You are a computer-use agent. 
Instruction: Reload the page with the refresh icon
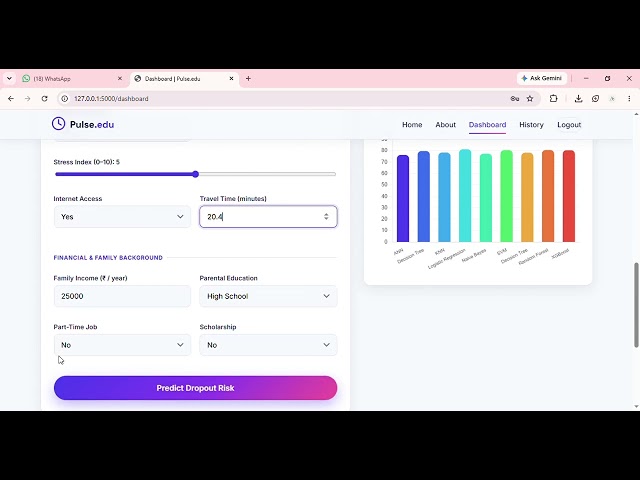(x=44, y=99)
